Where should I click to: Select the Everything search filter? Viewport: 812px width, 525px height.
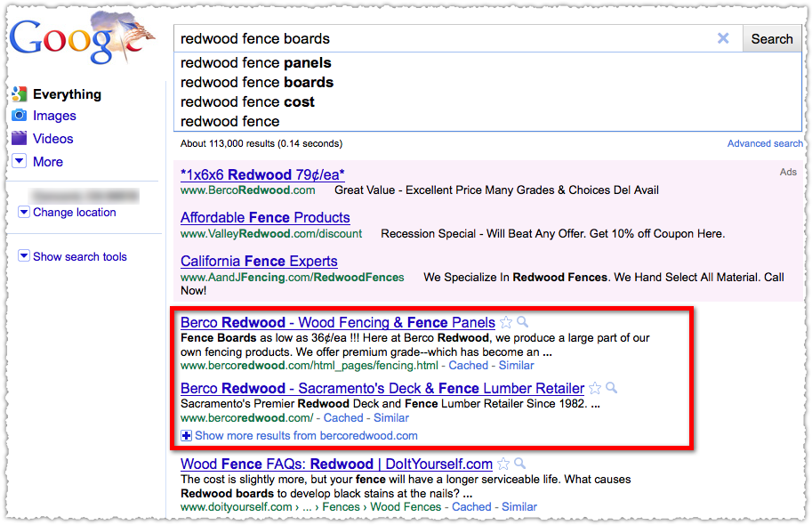coord(67,94)
